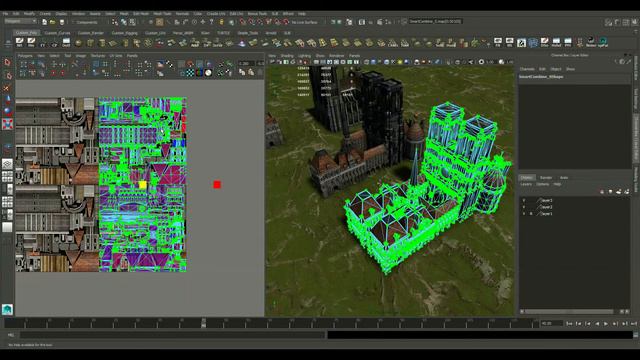The height and width of the screenshot is (360, 640).
Task: Open the Edit Mesh menu
Action: tap(141, 13)
